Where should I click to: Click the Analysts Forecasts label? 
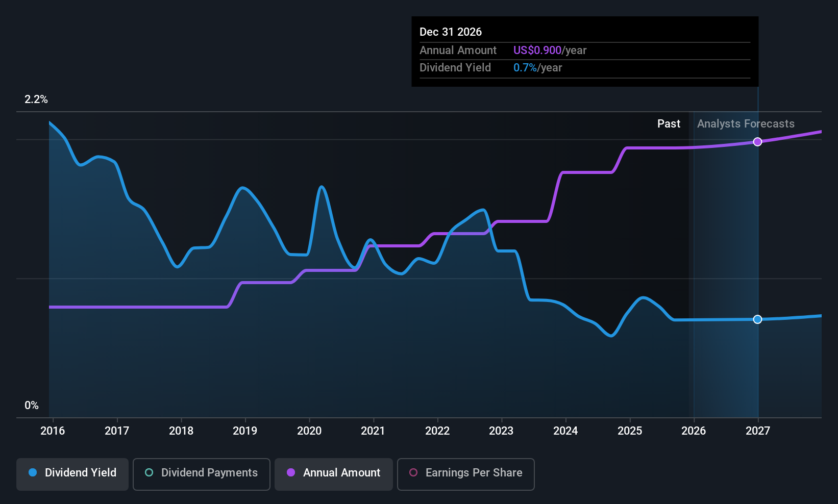pos(746,124)
